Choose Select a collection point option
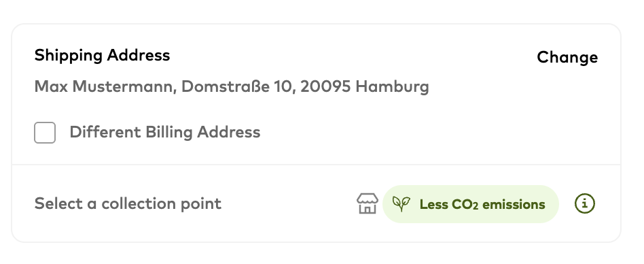Image resolution: width=644 pixels, height=264 pixels. 128,203
